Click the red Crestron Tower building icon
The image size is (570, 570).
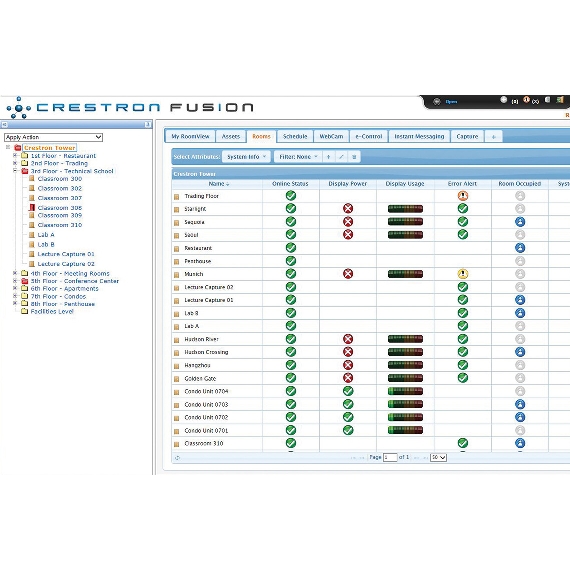[x=17, y=148]
